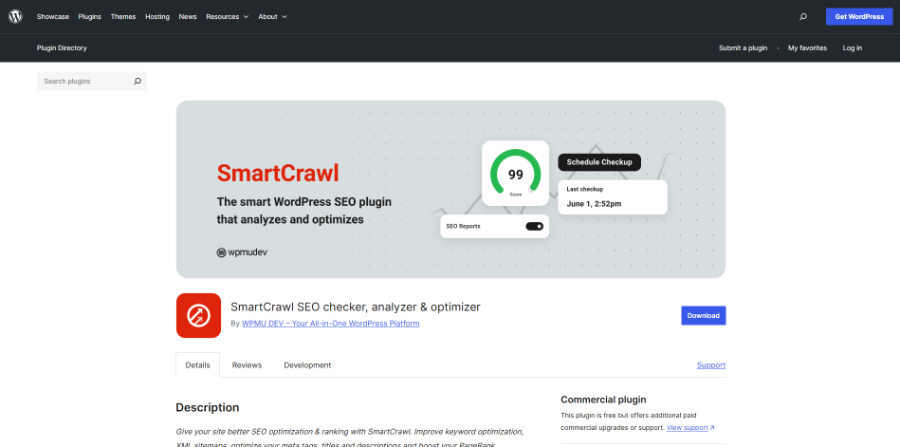Open the Plugins menu item
The width and height of the screenshot is (900, 447).
tap(90, 17)
